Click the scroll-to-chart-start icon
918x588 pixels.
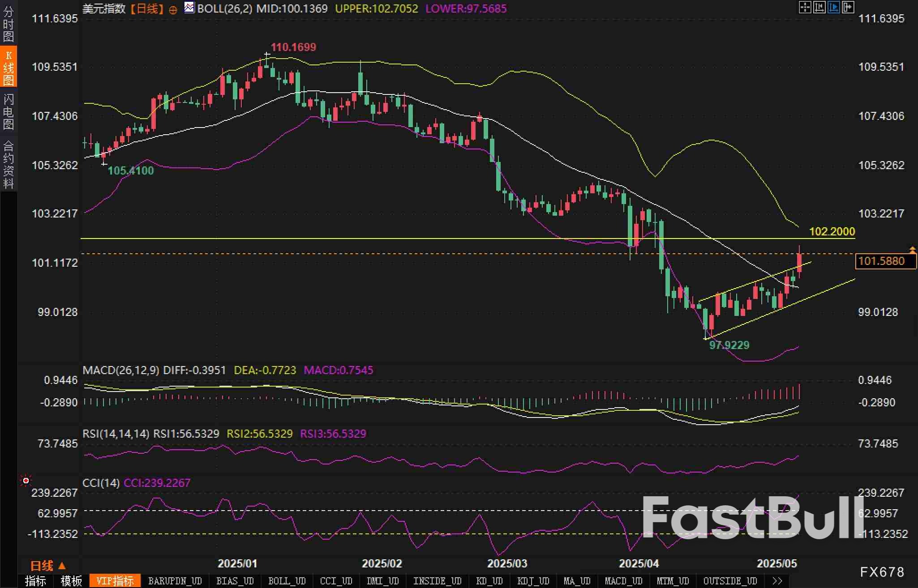click(x=819, y=7)
